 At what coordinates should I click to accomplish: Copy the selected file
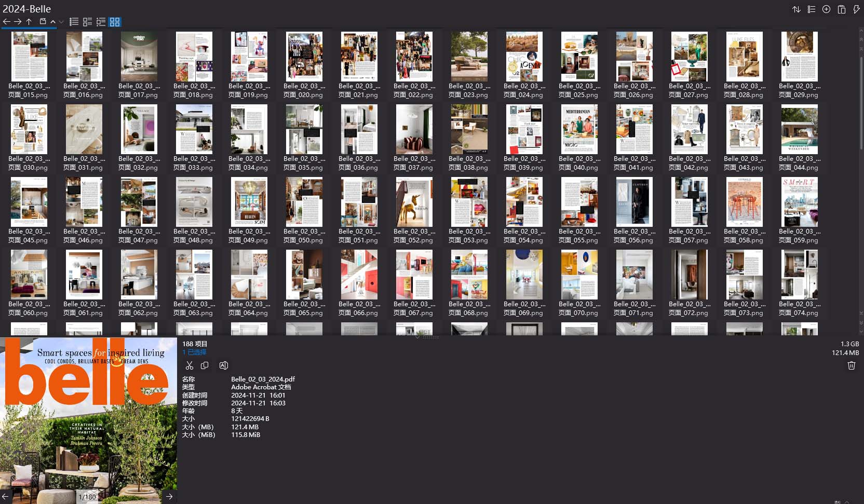click(205, 365)
